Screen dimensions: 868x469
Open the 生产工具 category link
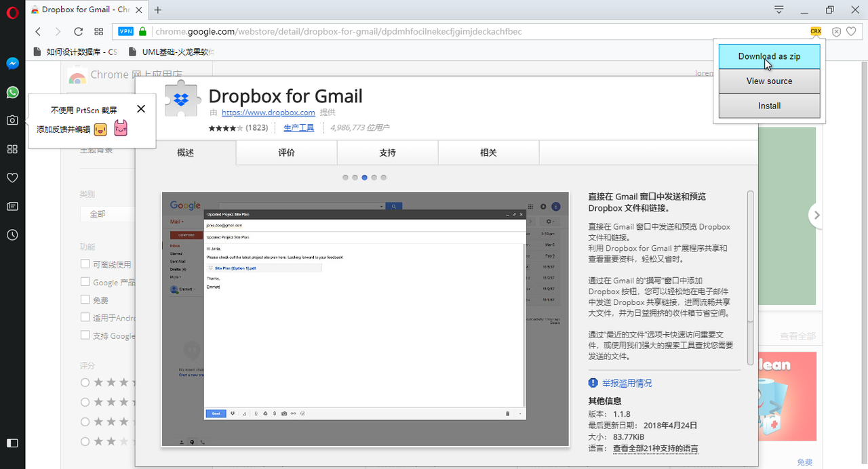(298, 127)
